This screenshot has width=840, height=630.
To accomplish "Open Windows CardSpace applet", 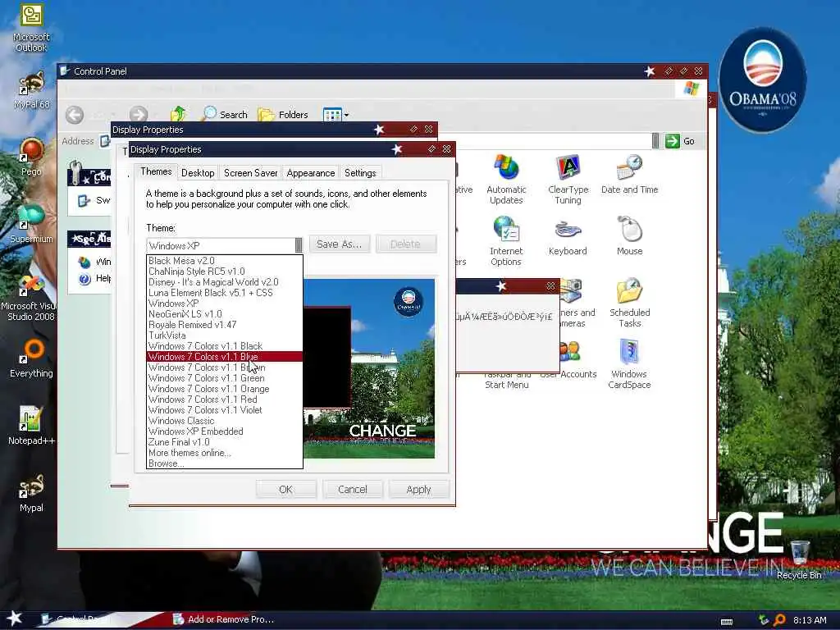I will click(x=629, y=364).
